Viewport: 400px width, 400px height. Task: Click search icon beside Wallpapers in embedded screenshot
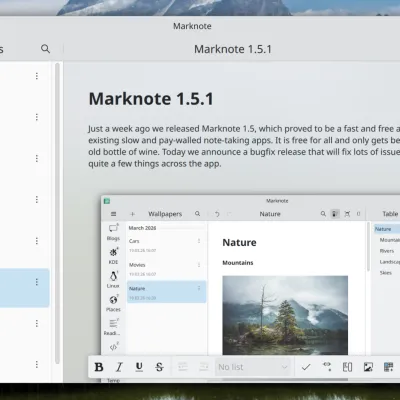[x=197, y=214]
